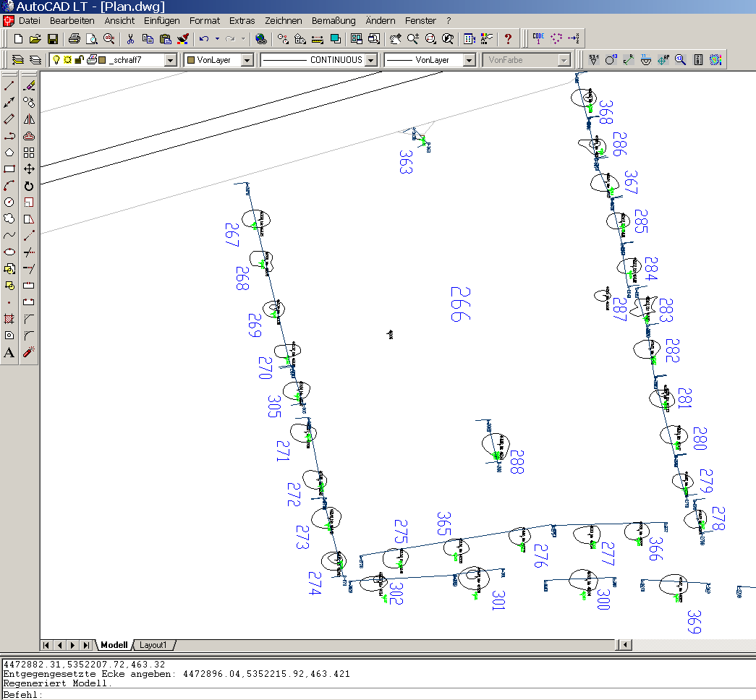Choose the Mirror modify tool
This screenshot has height=700, width=756.
(x=29, y=119)
